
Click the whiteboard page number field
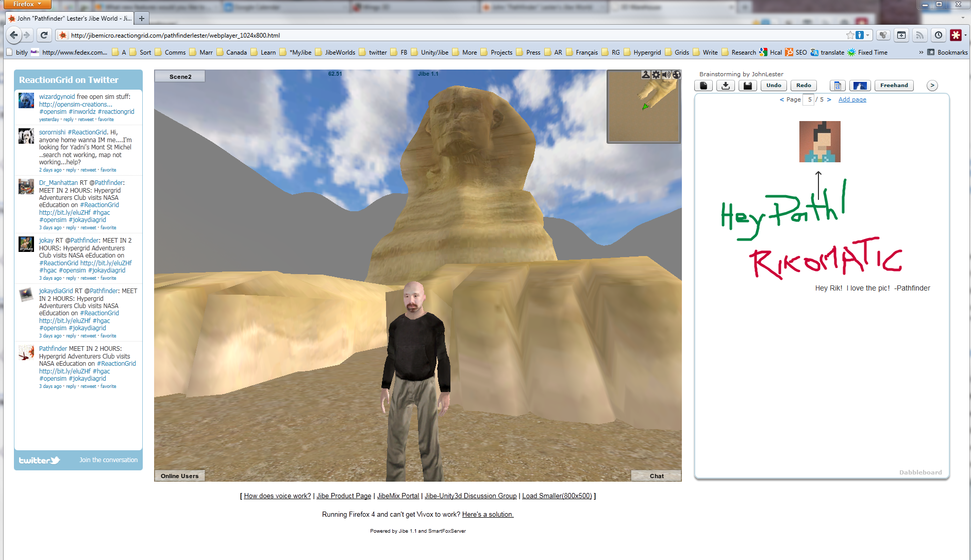pyautogui.click(x=809, y=99)
